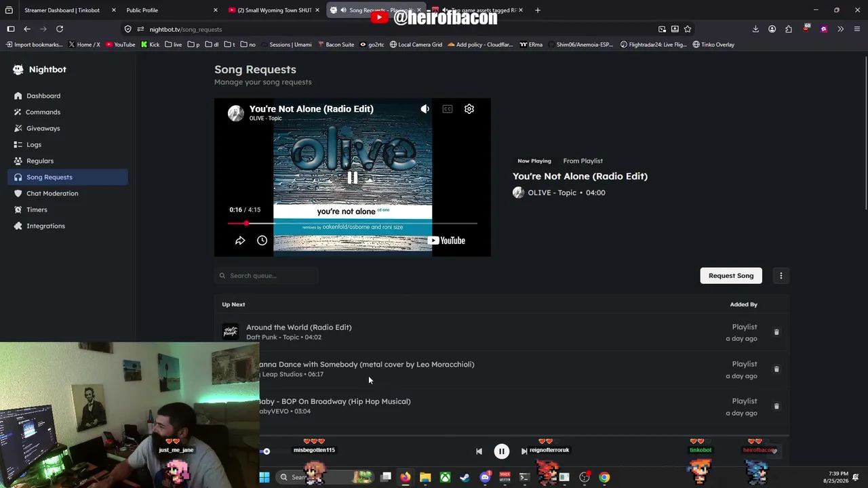Focus the Search queue input field

click(267, 275)
